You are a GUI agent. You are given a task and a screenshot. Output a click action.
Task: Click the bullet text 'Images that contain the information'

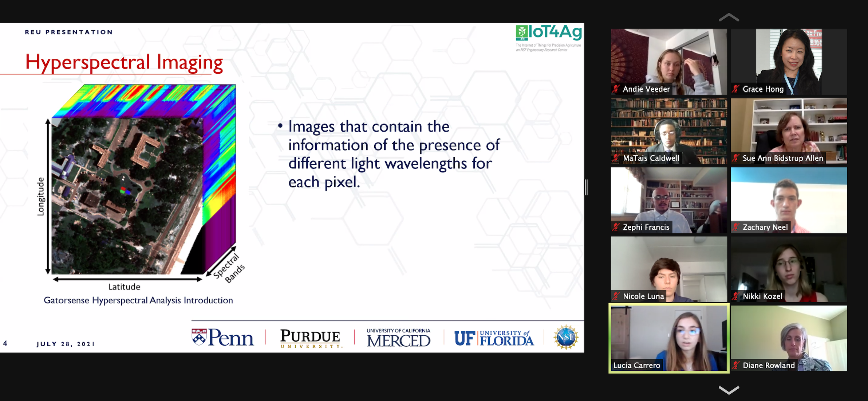click(394, 154)
